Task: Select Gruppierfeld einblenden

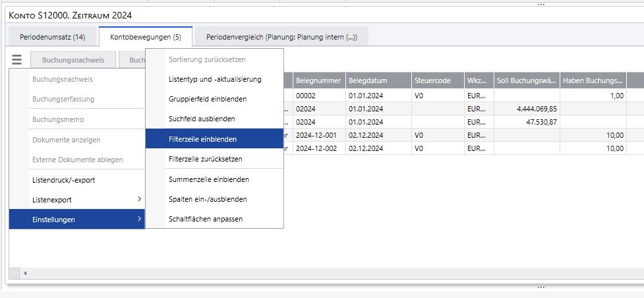Action: pyautogui.click(x=208, y=99)
